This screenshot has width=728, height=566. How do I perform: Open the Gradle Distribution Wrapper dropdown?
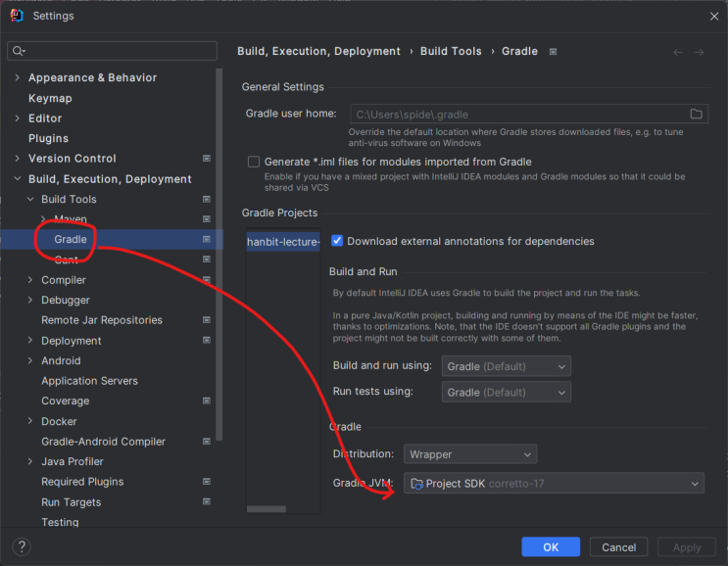(469, 454)
